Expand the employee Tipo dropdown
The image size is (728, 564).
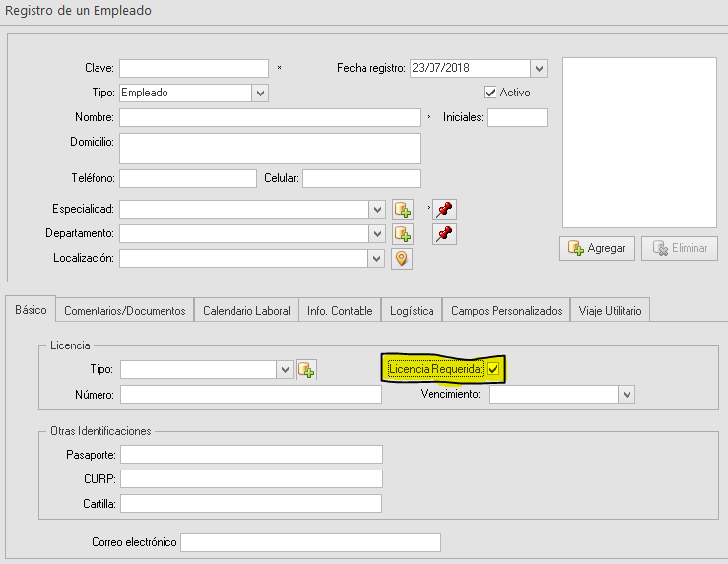[x=260, y=93]
